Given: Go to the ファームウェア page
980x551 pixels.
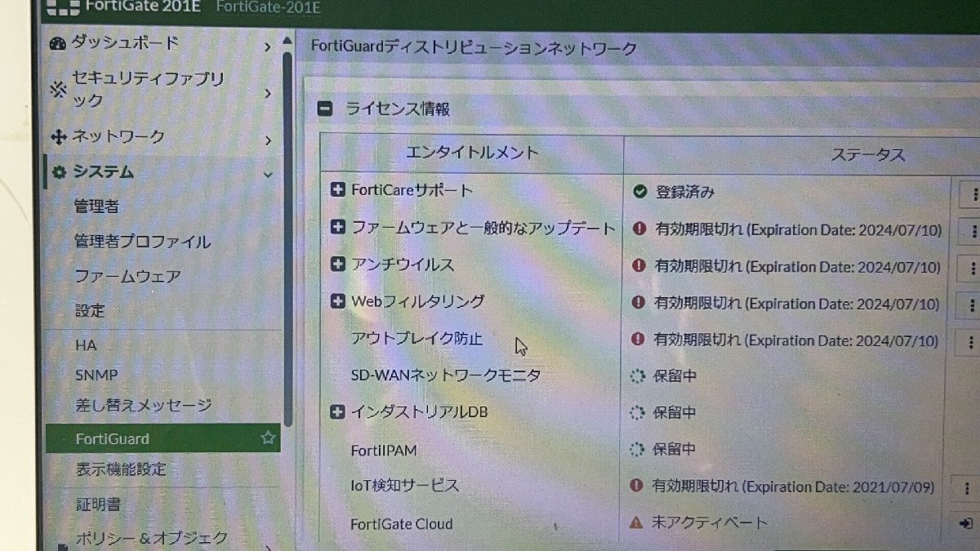Looking at the screenshot, I should click(127, 277).
